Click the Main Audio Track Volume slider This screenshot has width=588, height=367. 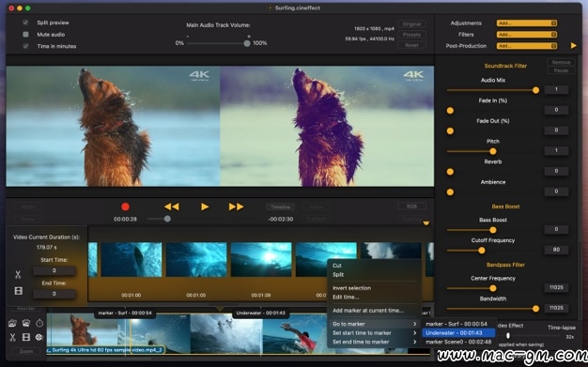tap(218, 43)
